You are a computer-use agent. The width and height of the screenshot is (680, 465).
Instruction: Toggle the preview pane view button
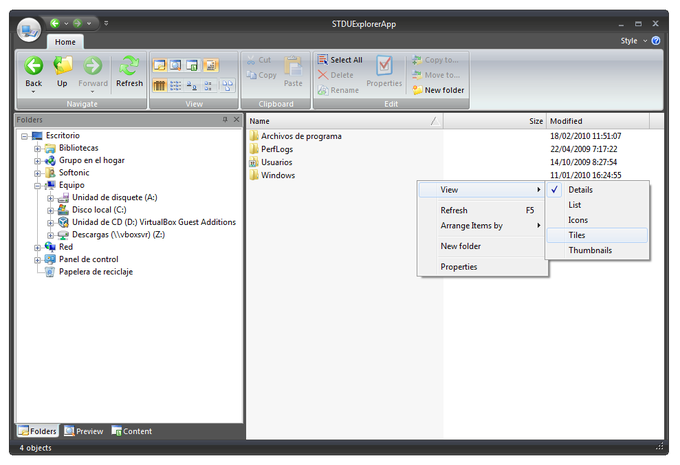[x=176, y=65]
